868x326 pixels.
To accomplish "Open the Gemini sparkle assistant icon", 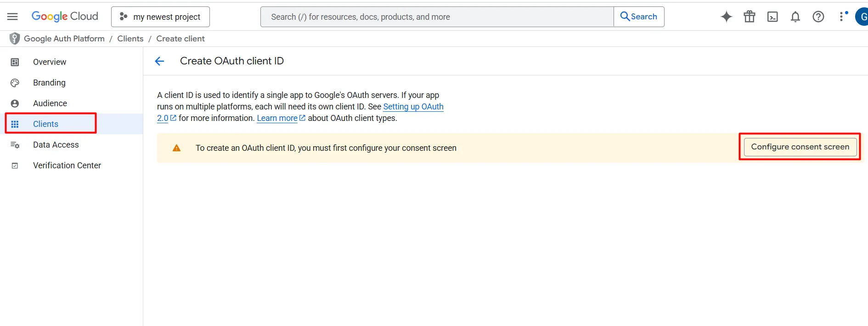I will point(727,17).
